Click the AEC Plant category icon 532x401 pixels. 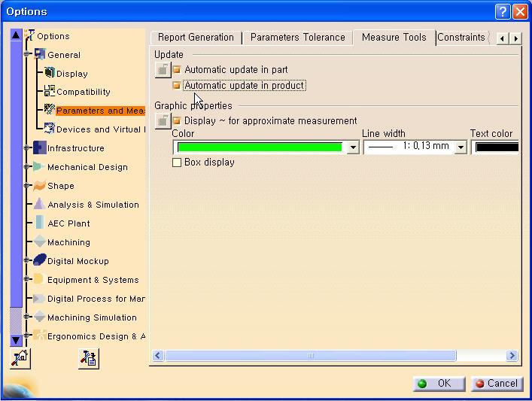(39, 223)
